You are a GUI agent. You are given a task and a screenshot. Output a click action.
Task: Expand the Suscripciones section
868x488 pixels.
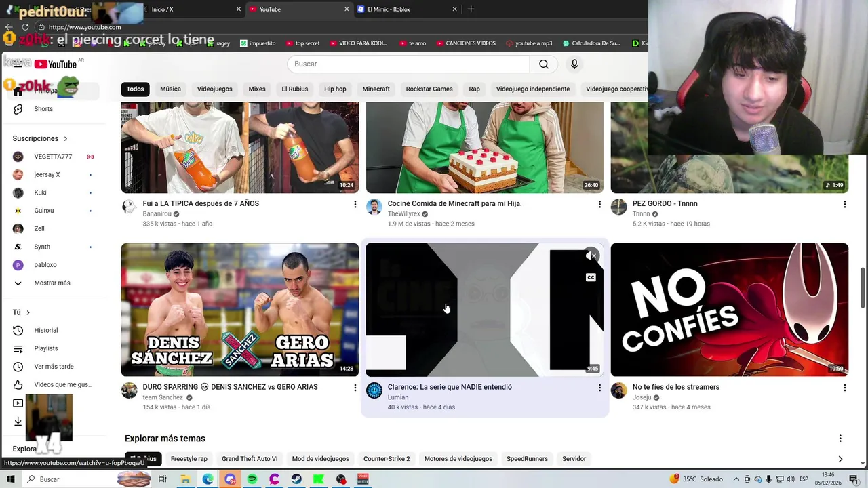pyautogui.click(x=40, y=138)
